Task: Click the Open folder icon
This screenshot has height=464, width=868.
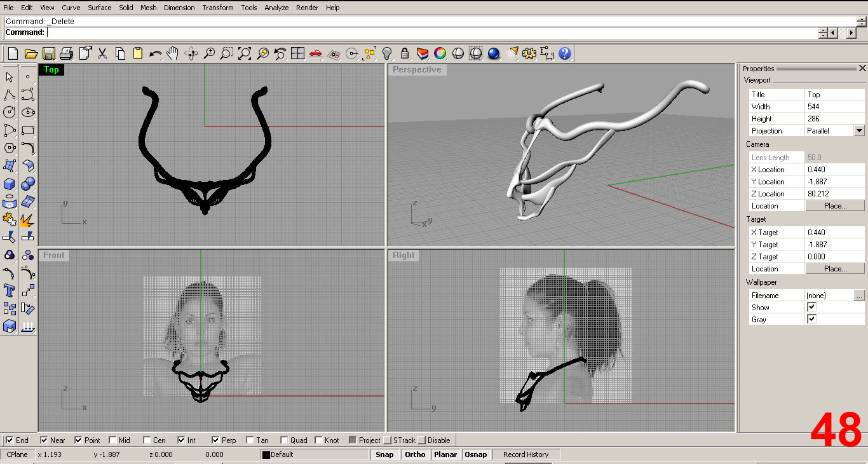Action: point(30,54)
